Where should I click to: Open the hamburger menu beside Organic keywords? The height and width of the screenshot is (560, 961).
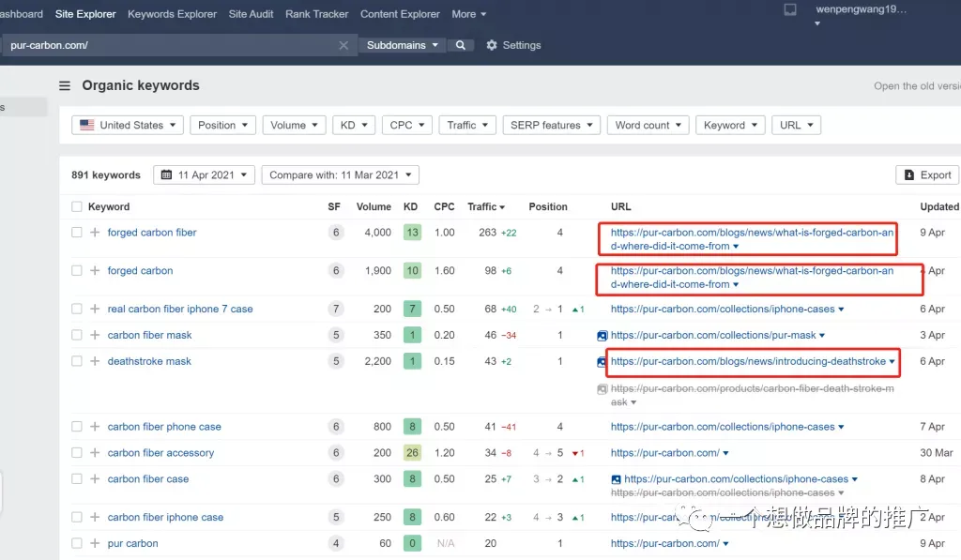pyautogui.click(x=65, y=85)
